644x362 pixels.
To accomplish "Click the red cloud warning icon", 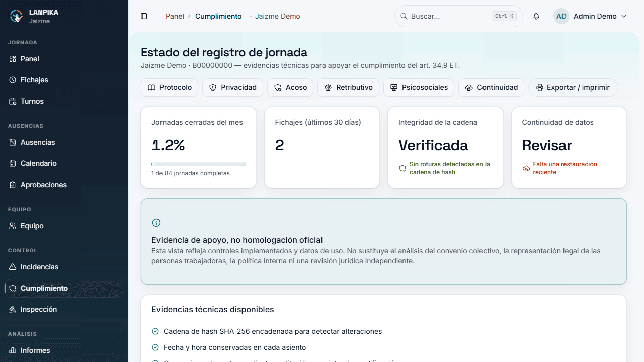I will point(526,168).
